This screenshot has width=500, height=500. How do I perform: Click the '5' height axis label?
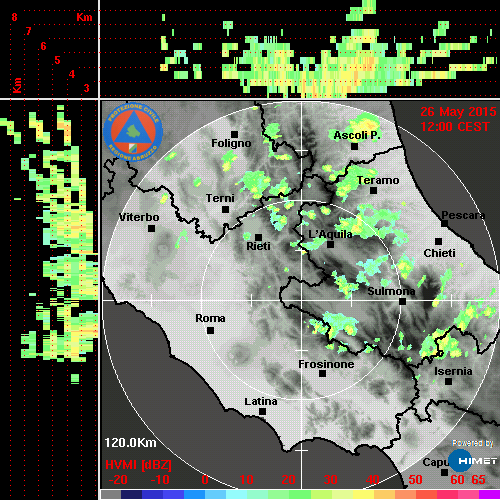click(x=57, y=60)
